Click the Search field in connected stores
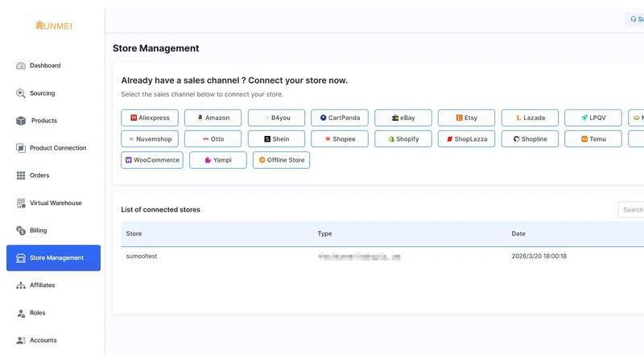 click(x=631, y=210)
